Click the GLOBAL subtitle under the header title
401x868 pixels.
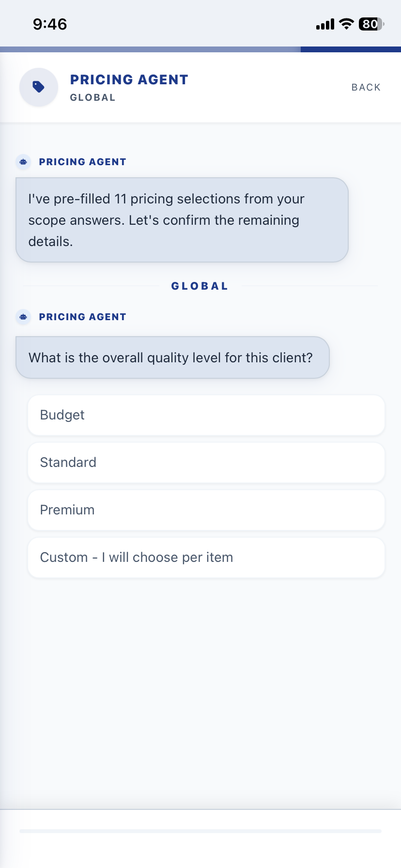[93, 97]
